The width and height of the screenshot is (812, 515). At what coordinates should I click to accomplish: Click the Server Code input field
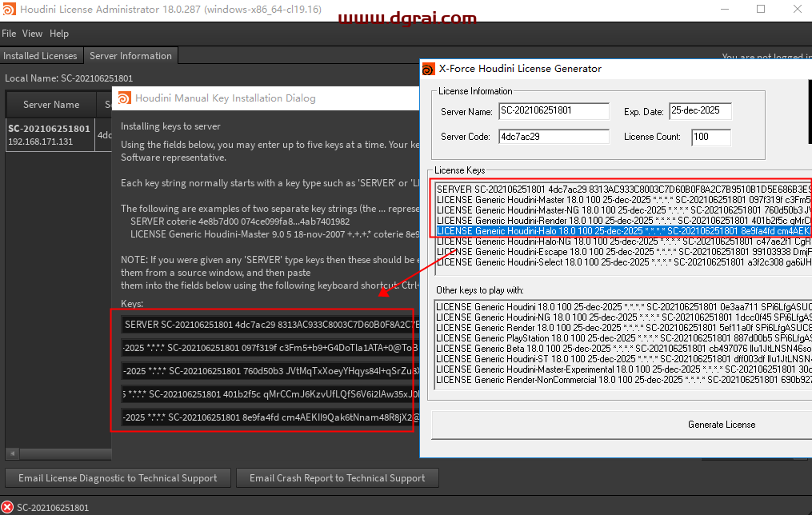(554, 138)
